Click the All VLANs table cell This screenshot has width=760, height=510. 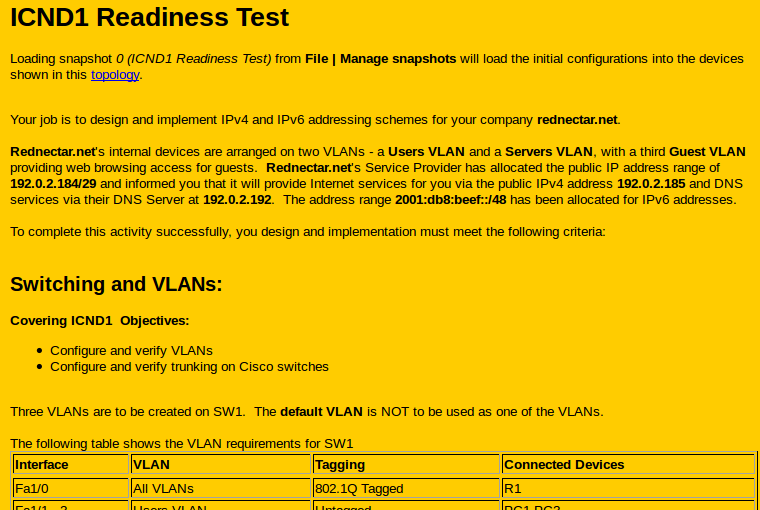(x=163, y=489)
